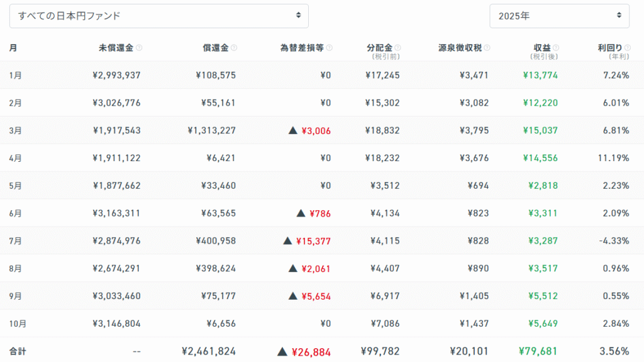Click help icon beside 償還金 header
This screenshot has height=362, width=644.
[x=234, y=48]
